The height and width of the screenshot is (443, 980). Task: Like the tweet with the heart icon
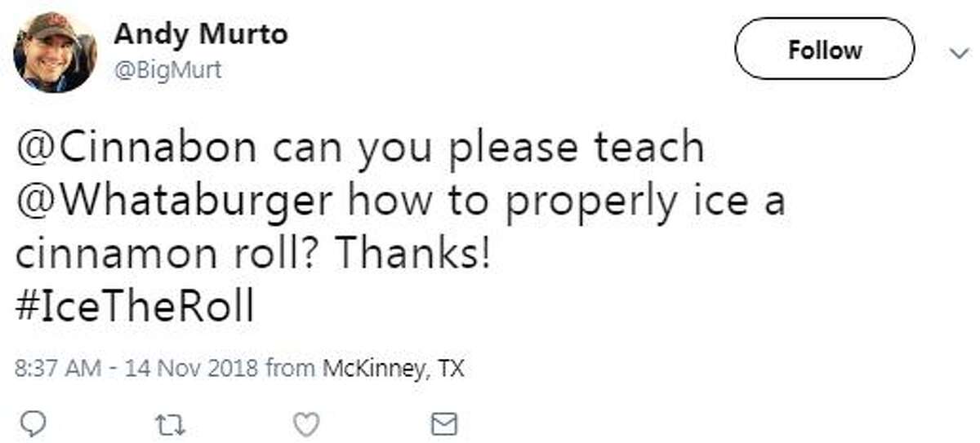click(305, 423)
